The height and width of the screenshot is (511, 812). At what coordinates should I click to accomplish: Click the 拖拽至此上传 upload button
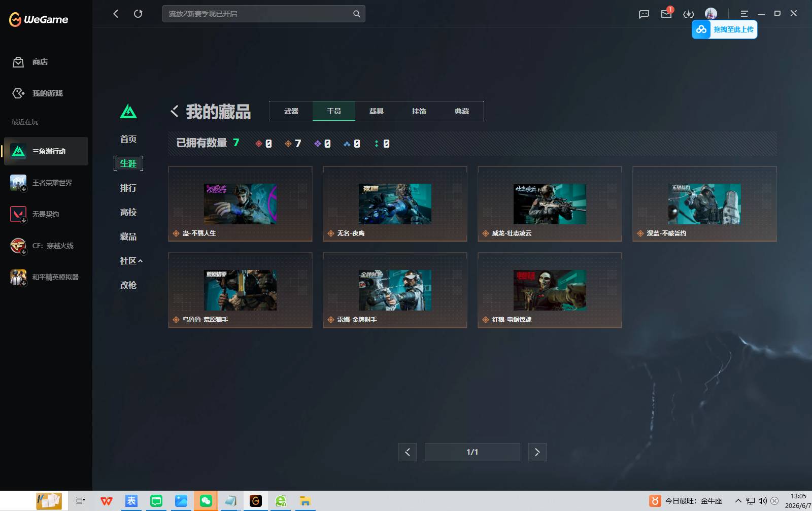point(725,29)
